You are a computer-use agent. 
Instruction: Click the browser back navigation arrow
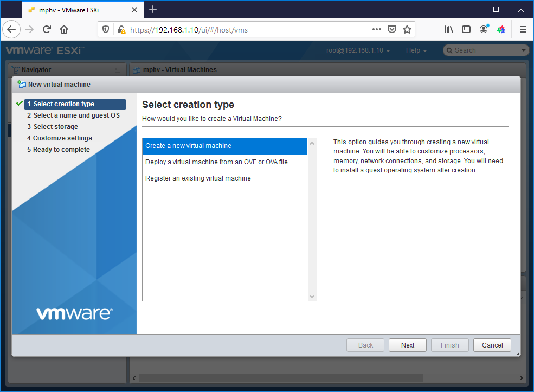click(11, 29)
